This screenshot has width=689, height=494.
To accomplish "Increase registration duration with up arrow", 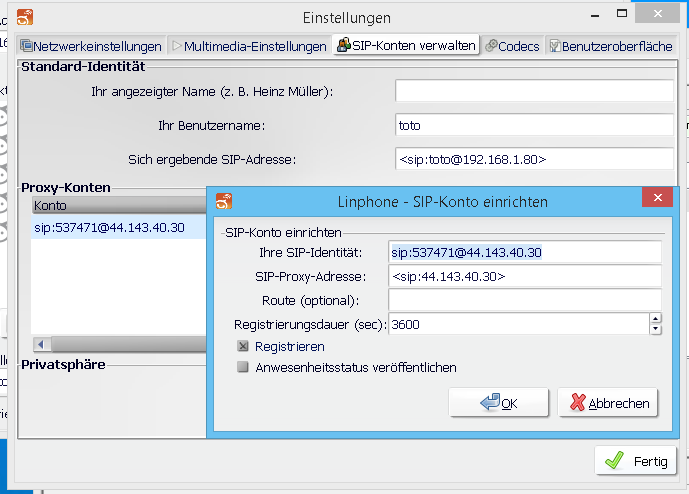I will pos(655,319).
